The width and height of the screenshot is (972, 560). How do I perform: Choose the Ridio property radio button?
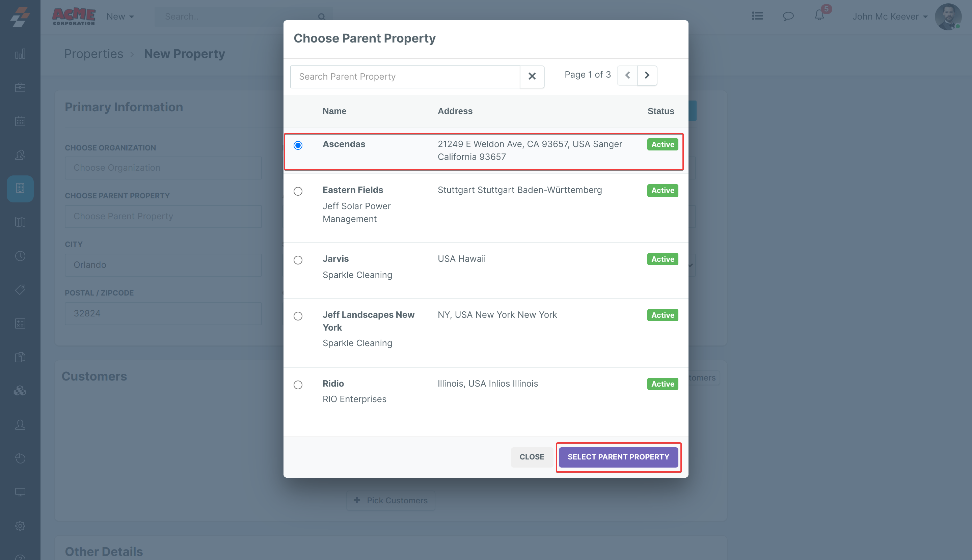click(x=298, y=385)
